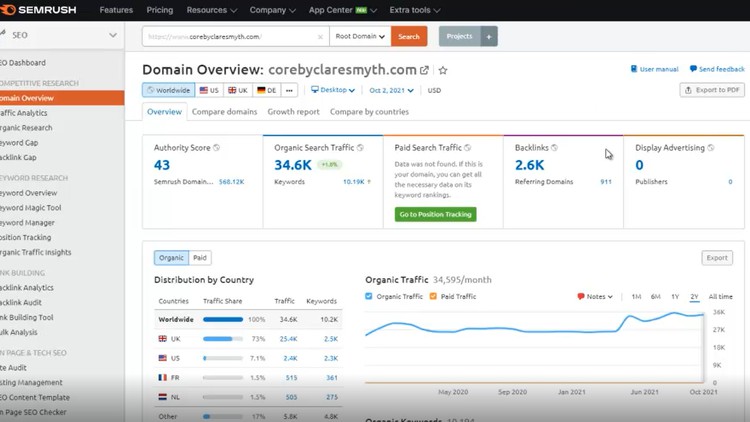This screenshot has height=422, width=750.
Task: Click UK traffic value 25.4K
Action: 288,339
